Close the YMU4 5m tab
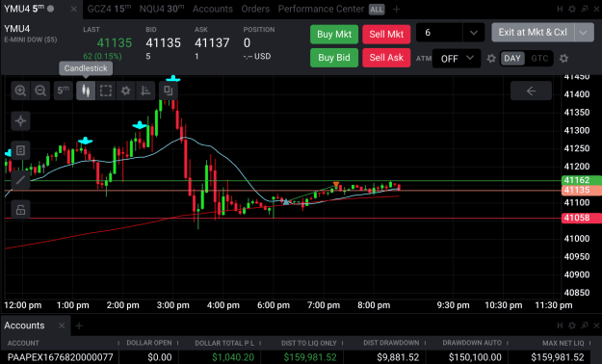 [73, 9]
